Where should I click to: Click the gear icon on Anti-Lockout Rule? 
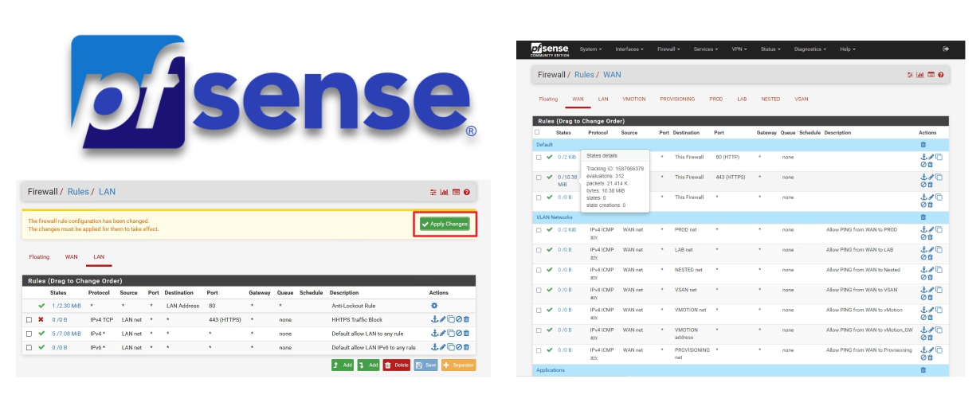434,306
